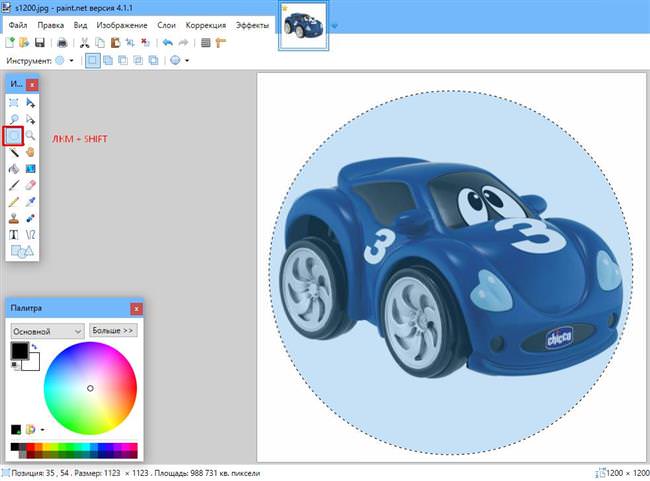Select the Paintbrush tool
The image size is (650, 481).
click(14, 185)
